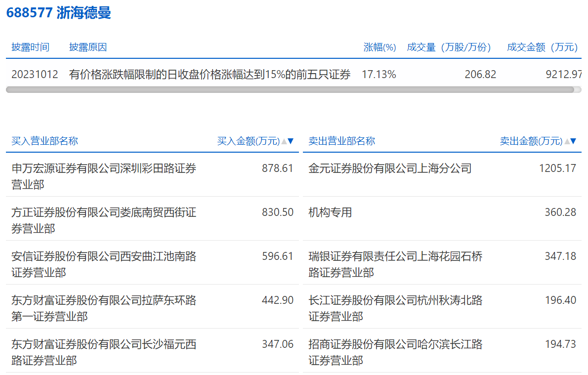Sort ascending by 买入金额 up arrow
The height and width of the screenshot is (375, 588).
point(284,141)
